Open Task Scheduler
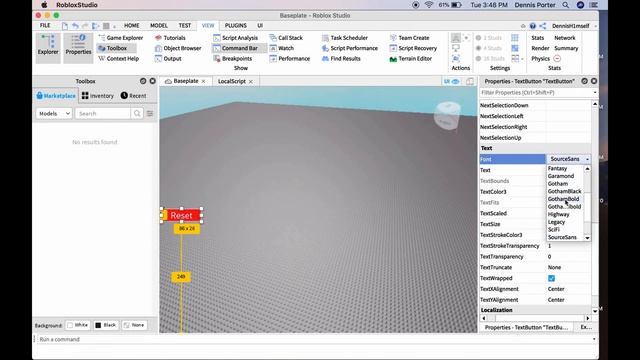 345,38
